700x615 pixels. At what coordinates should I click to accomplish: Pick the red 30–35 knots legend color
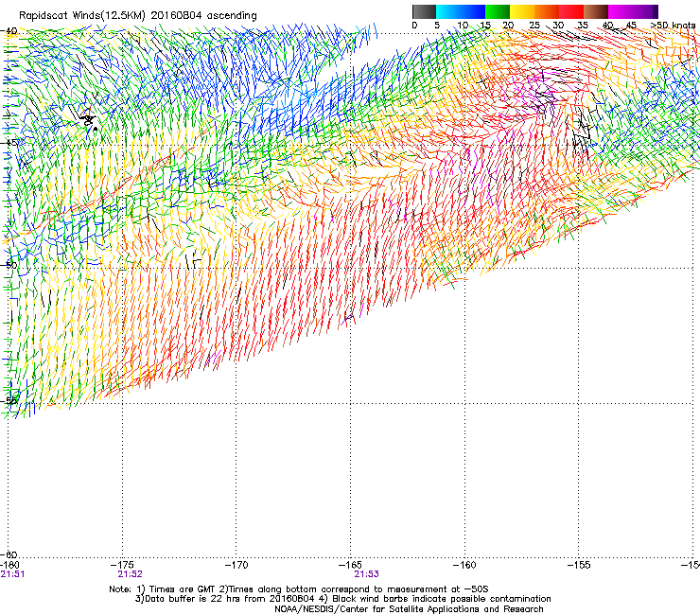coord(571,11)
